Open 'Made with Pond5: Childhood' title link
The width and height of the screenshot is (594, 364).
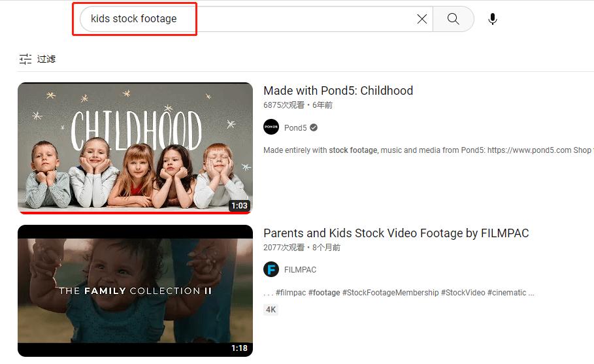coord(338,91)
